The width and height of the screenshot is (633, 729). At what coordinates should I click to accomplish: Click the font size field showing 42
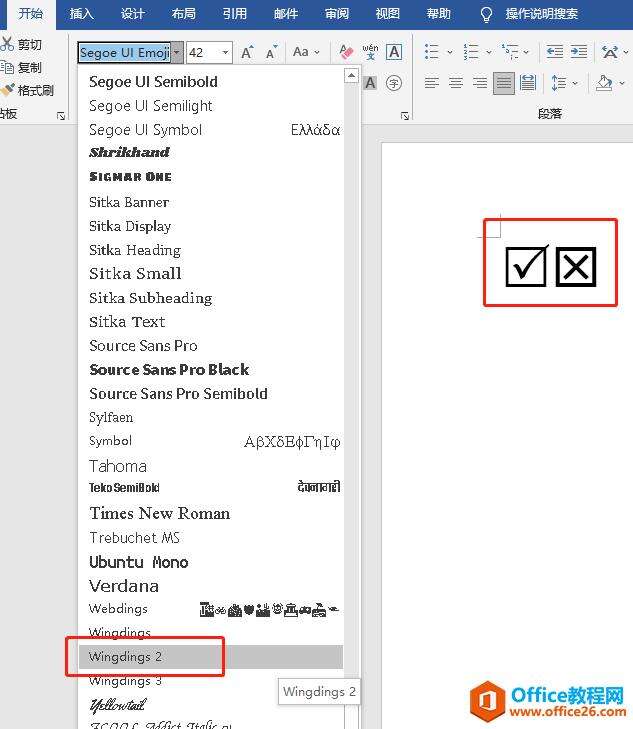coord(203,53)
